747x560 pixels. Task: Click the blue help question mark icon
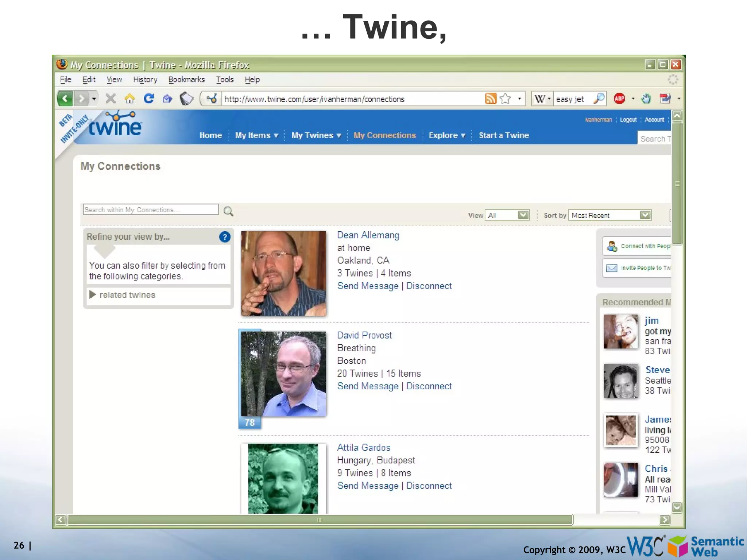(225, 237)
